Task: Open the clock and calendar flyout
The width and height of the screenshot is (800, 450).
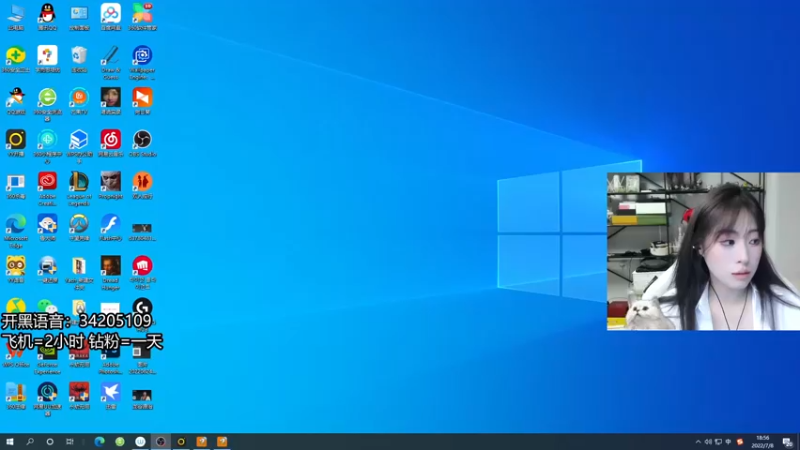Action: tap(763, 442)
